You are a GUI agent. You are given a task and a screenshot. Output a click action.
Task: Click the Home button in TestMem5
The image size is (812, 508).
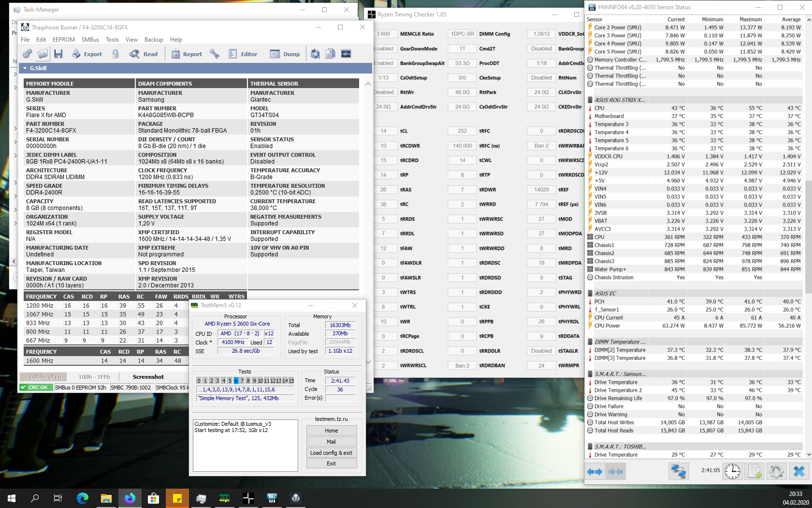tap(332, 431)
